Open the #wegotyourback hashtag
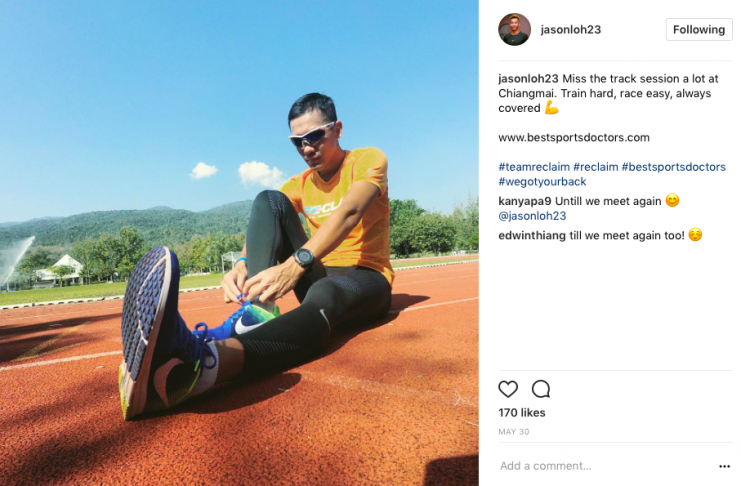The width and height of the screenshot is (741, 486). pyautogui.click(x=542, y=182)
